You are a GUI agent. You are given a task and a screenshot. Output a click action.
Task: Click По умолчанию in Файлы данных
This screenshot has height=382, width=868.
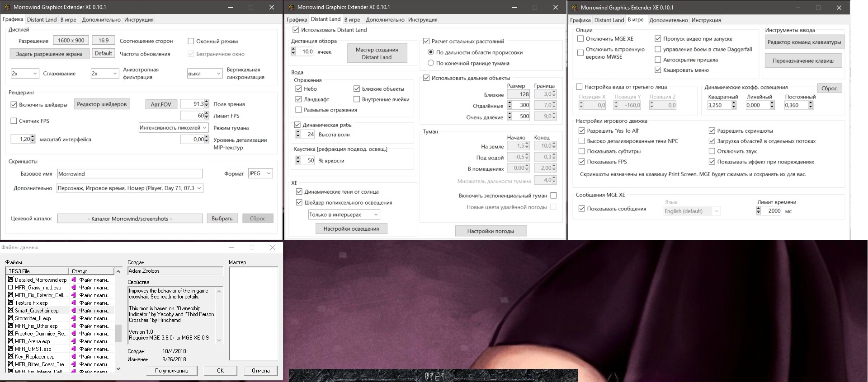(171, 371)
